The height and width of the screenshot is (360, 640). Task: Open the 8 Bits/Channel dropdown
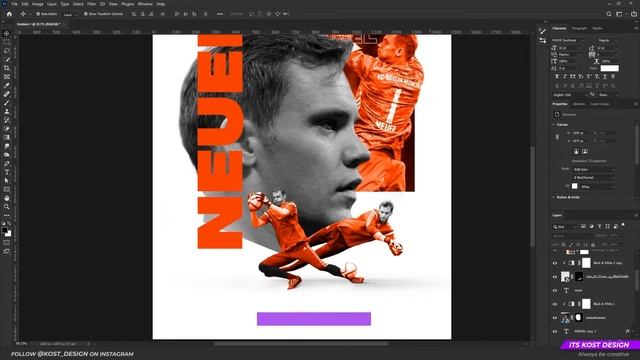(x=593, y=178)
